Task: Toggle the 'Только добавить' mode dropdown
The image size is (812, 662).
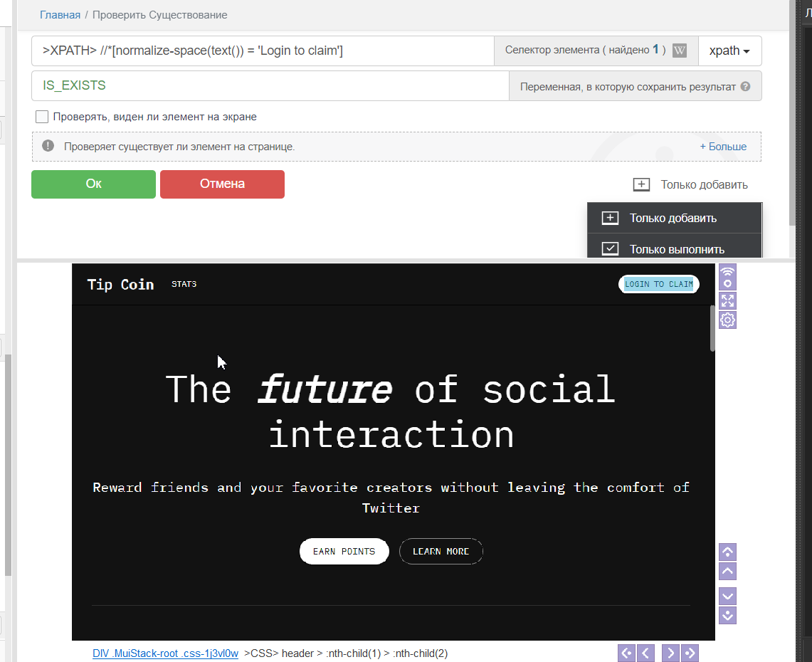Action: 690,185
